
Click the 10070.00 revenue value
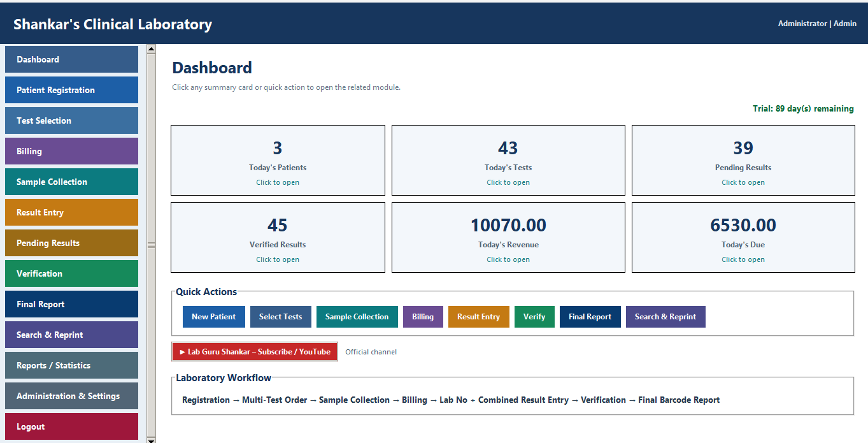point(508,225)
